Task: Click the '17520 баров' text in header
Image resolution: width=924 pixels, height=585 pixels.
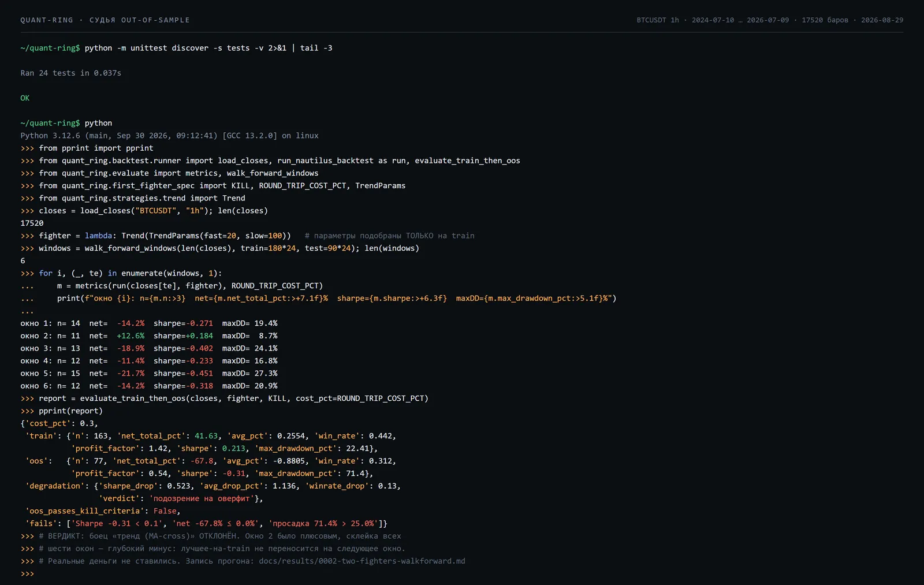Action: (825, 20)
